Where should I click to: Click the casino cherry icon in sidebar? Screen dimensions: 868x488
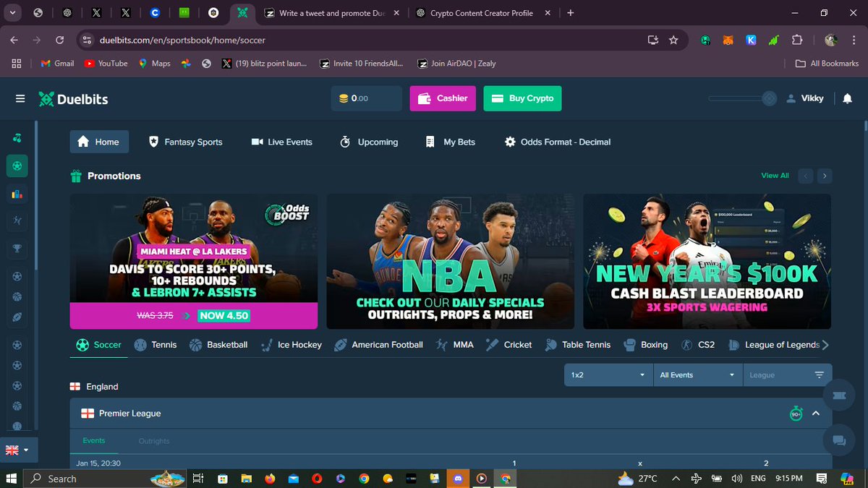point(17,138)
